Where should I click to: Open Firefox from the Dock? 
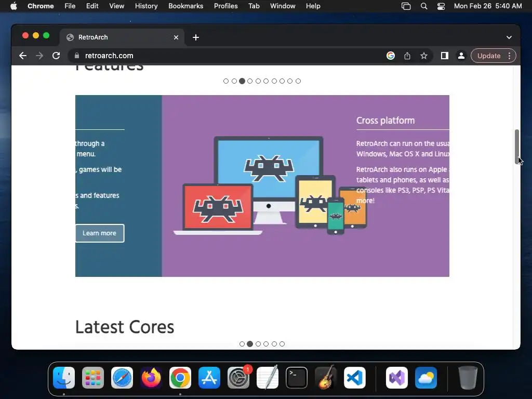151,378
